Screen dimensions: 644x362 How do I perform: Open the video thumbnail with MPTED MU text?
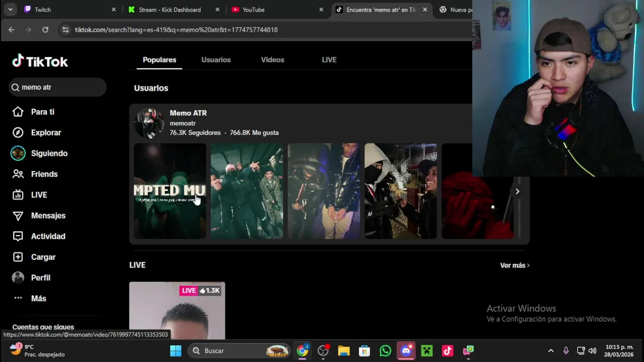[170, 191]
